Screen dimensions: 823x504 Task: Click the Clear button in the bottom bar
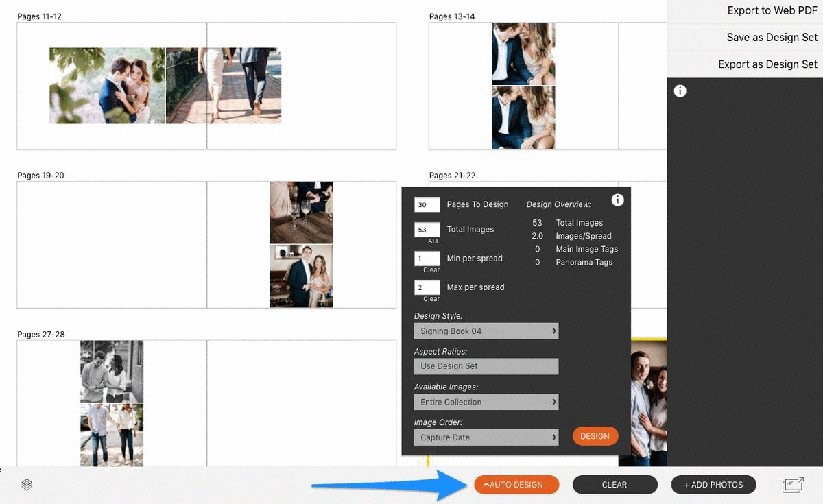615,485
